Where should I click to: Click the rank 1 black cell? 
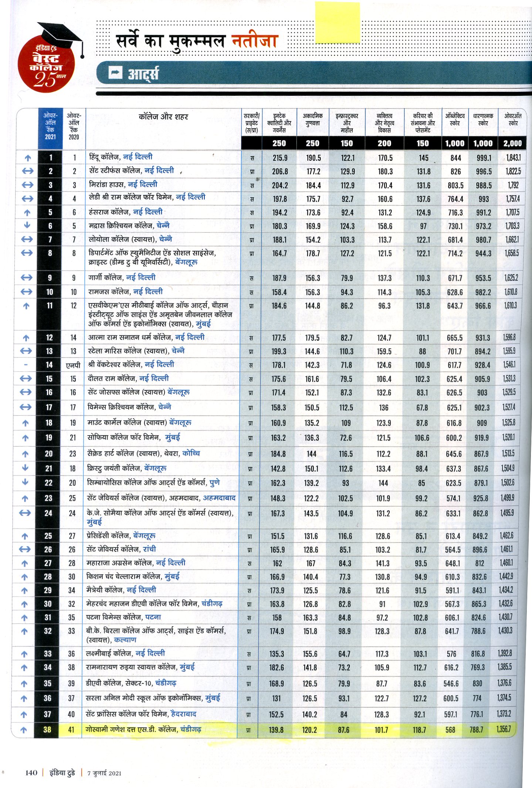[51, 158]
